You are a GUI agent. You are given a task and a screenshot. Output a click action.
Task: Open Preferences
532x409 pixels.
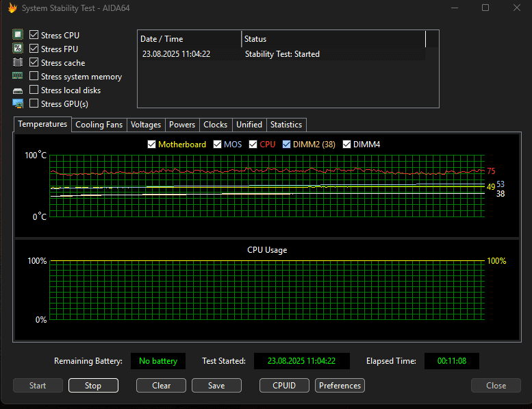pyautogui.click(x=340, y=386)
